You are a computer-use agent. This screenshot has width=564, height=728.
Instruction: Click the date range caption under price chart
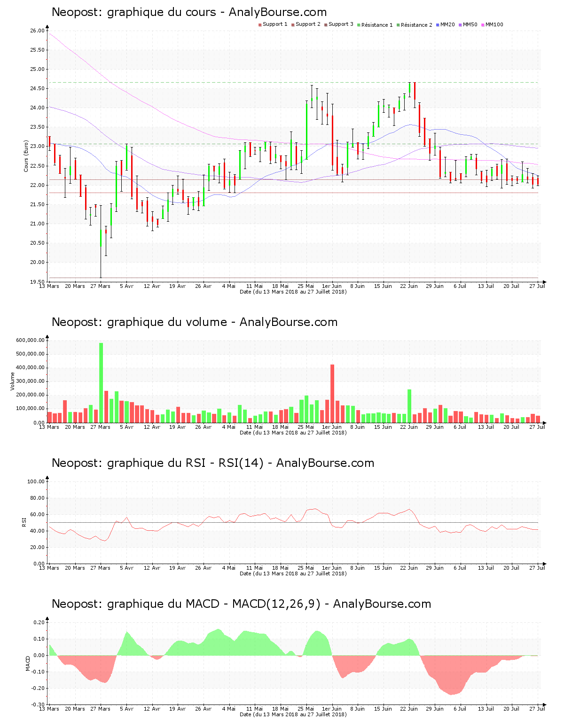click(293, 292)
